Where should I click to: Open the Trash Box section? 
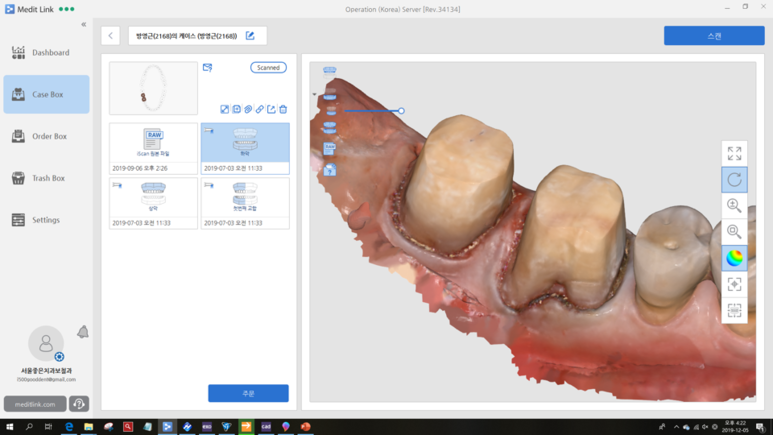pos(46,178)
